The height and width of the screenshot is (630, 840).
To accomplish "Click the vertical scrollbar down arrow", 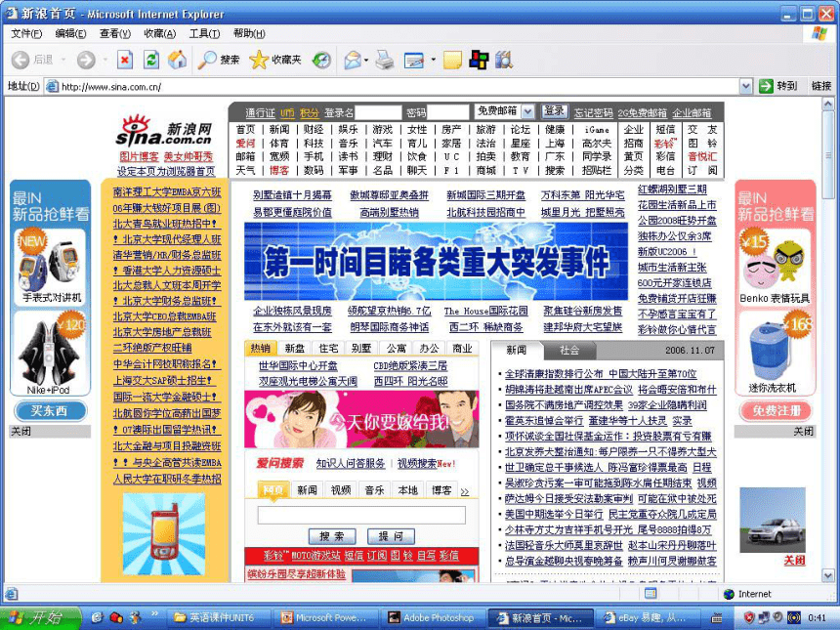I will pyautogui.click(x=828, y=575).
